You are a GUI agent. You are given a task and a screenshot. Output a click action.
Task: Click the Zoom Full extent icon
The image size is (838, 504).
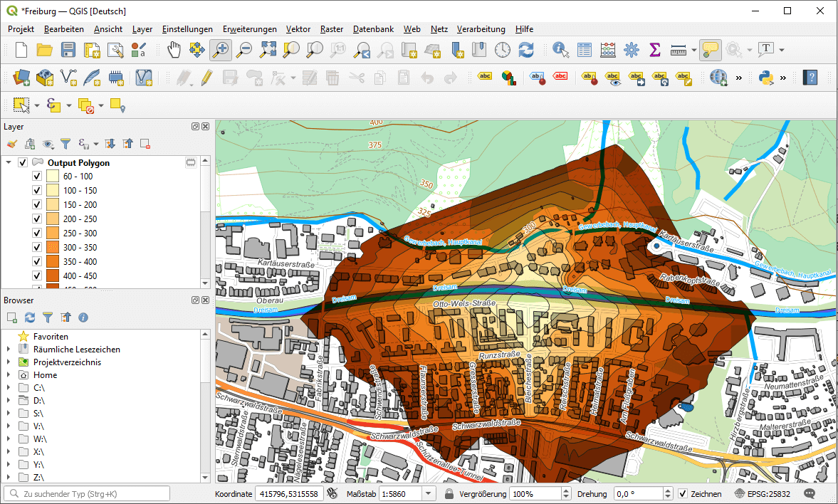pos(268,50)
